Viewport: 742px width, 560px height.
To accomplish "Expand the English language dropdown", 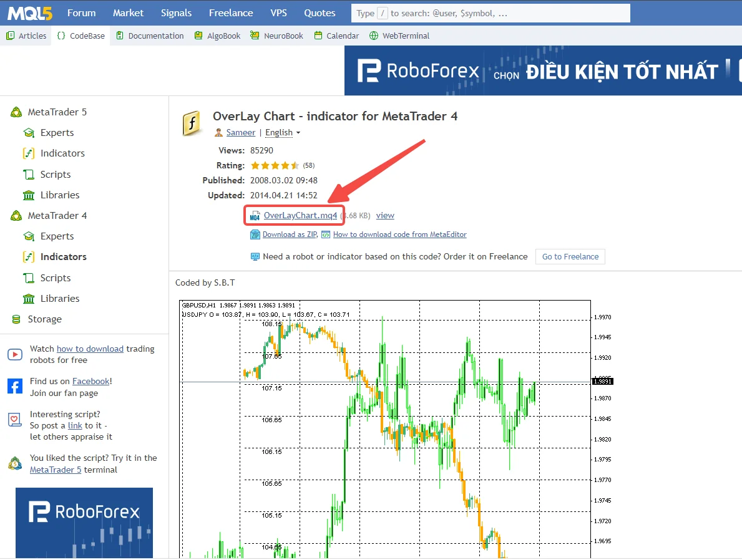I will click(283, 132).
